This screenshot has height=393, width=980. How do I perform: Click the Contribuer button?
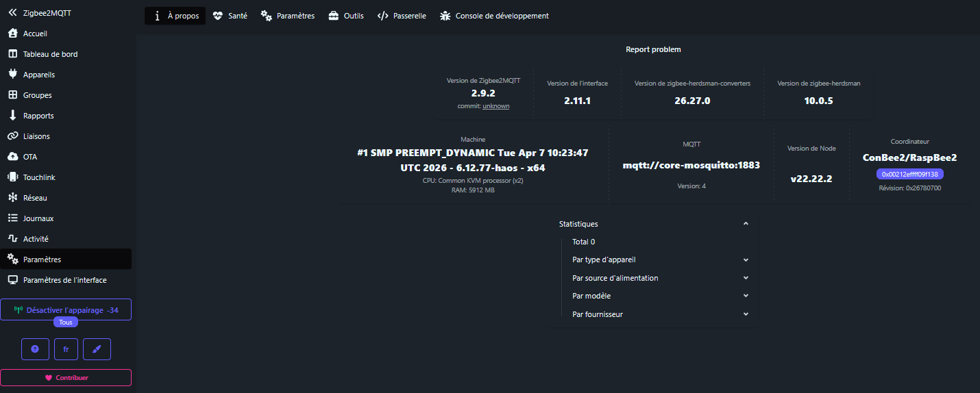tap(66, 377)
